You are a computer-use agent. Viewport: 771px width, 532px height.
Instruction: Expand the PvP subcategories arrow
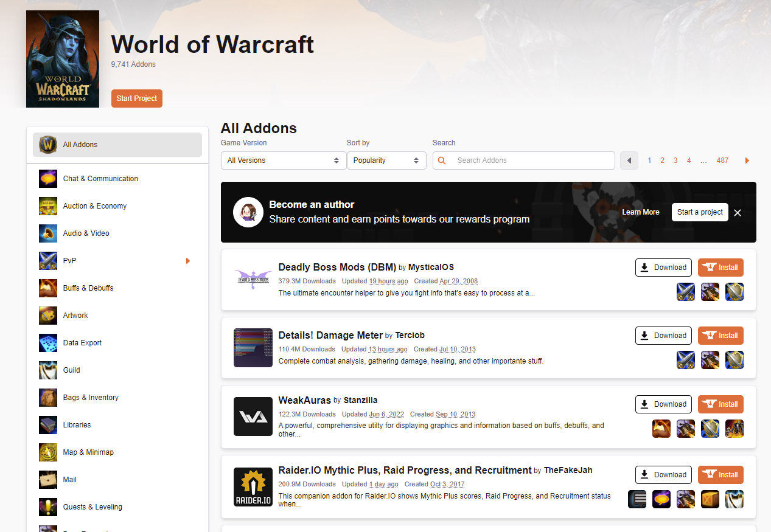pyautogui.click(x=188, y=261)
